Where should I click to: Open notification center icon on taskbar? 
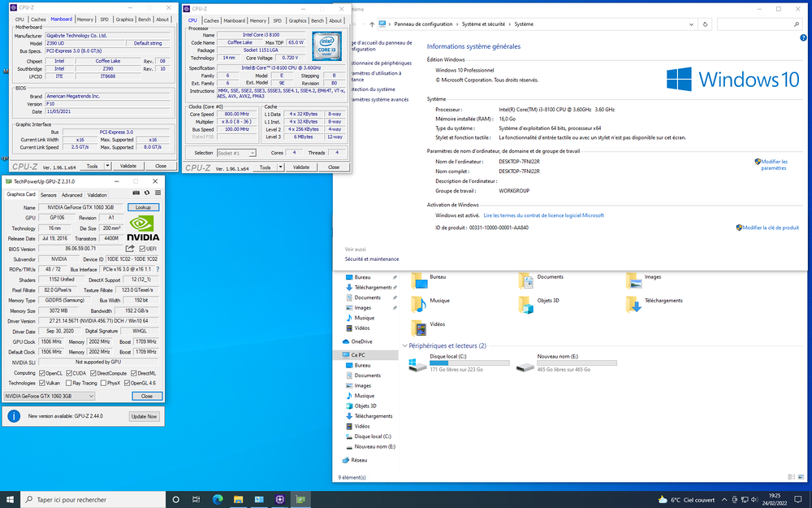click(798, 500)
